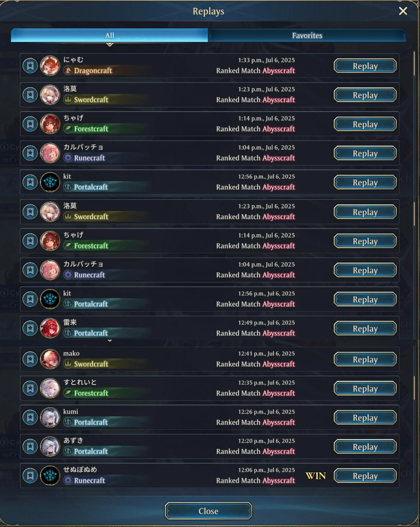Screen dimensions: 420x527
Task: Click the Close button at the bottom
Action: click(208, 511)
